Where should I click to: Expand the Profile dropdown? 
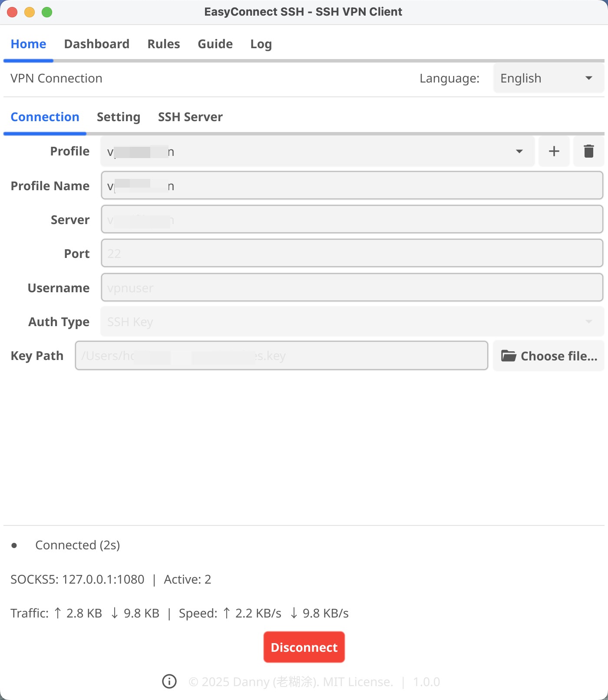click(317, 151)
